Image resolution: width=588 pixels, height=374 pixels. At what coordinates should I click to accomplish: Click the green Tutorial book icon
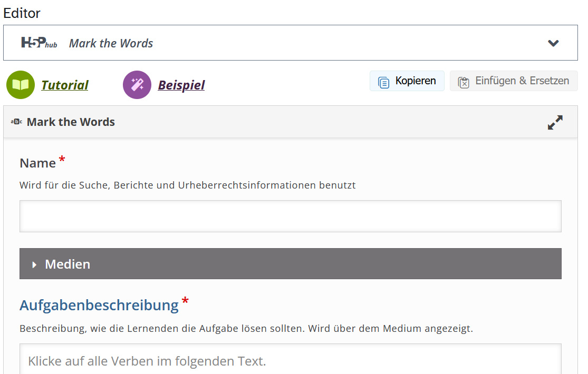coord(21,85)
